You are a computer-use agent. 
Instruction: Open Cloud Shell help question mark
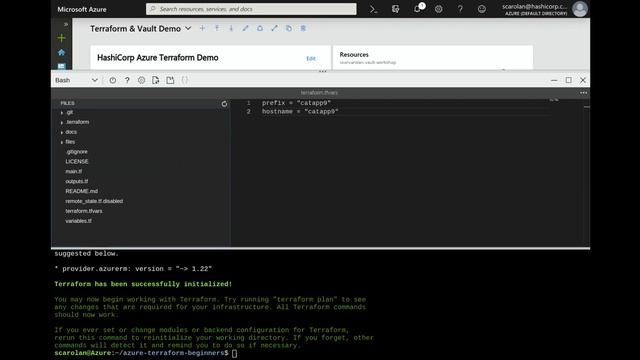pyautogui.click(x=127, y=80)
